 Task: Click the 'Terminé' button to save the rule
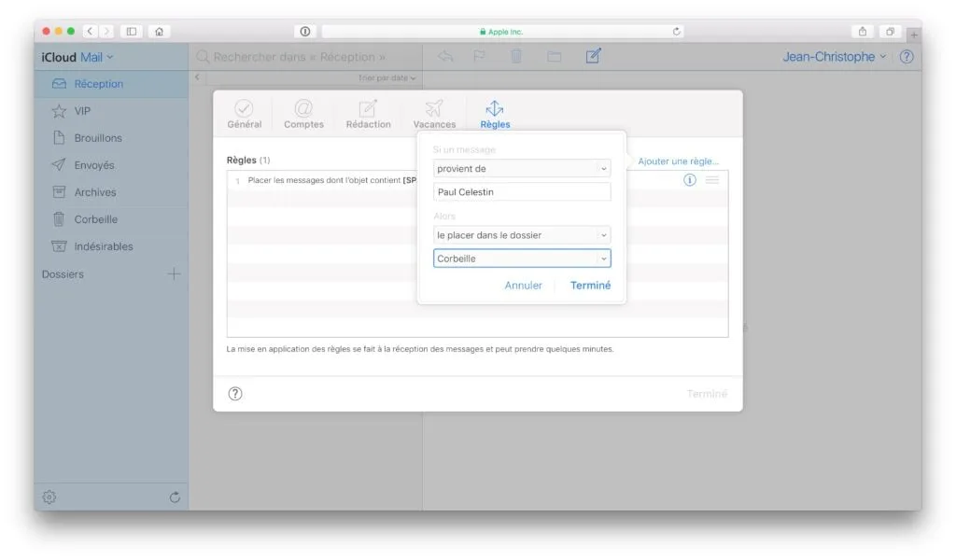tap(590, 286)
